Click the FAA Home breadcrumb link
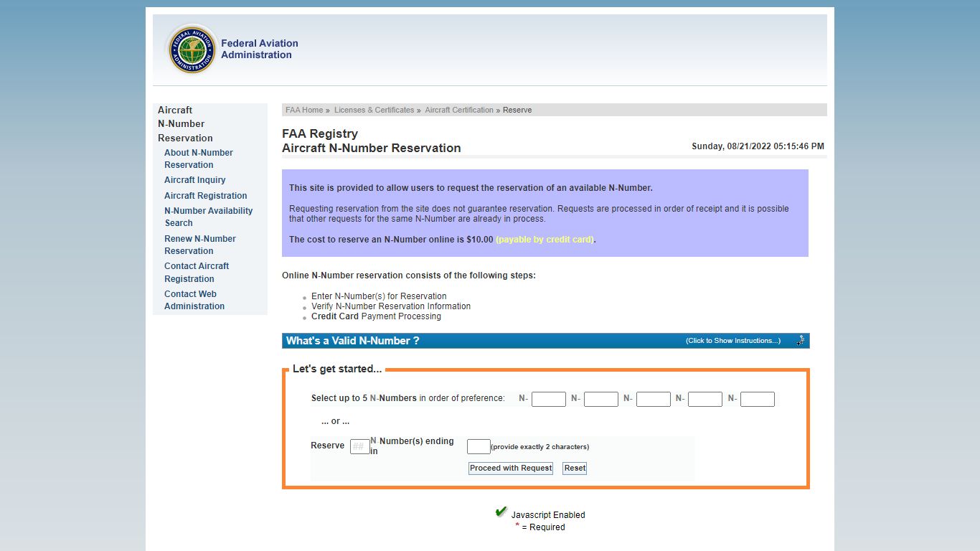The width and height of the screenshot is (980, 551). click(304, 110)
